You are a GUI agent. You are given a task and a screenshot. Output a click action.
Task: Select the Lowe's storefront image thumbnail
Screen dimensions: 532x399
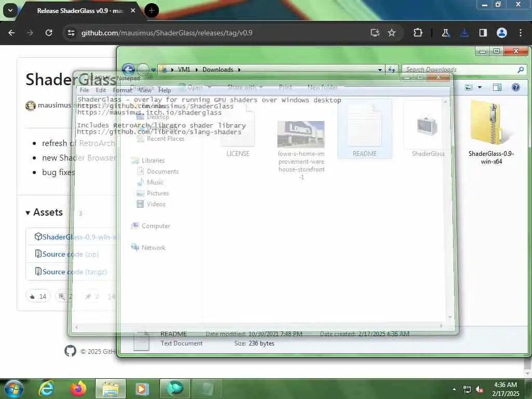(x=301, y=149)
